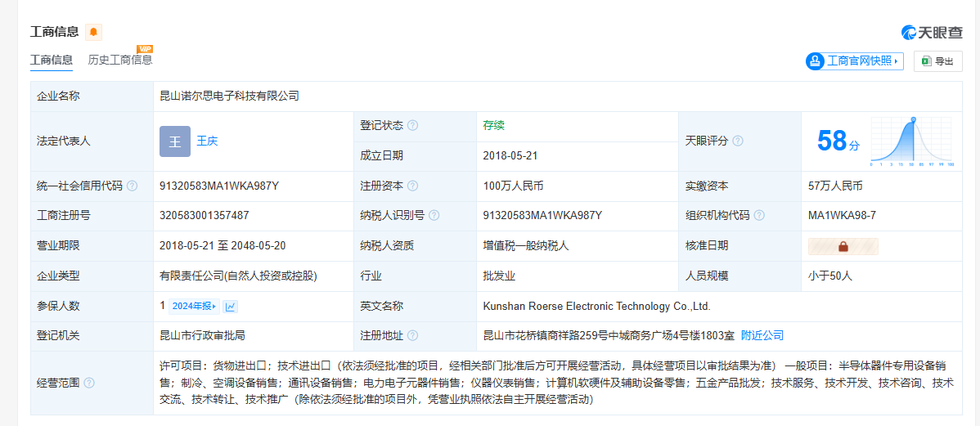Switch to the 工商信息 tab
The height and width of the screenshot is (426, 980).
coord(52,60)
